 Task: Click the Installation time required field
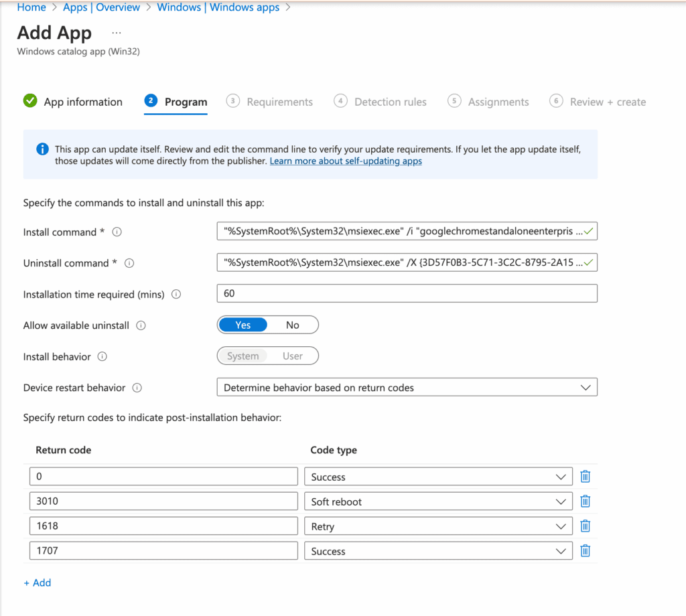(x=407, y=293)
